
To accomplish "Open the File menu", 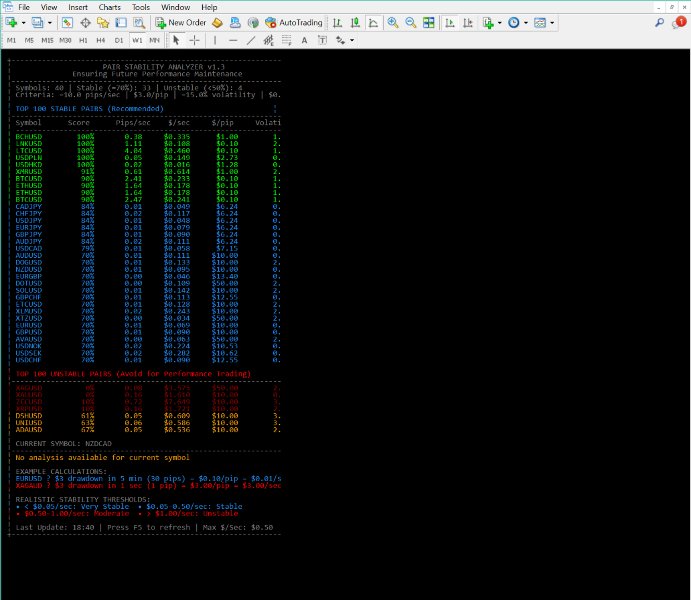I will click(x=24, y=7).
